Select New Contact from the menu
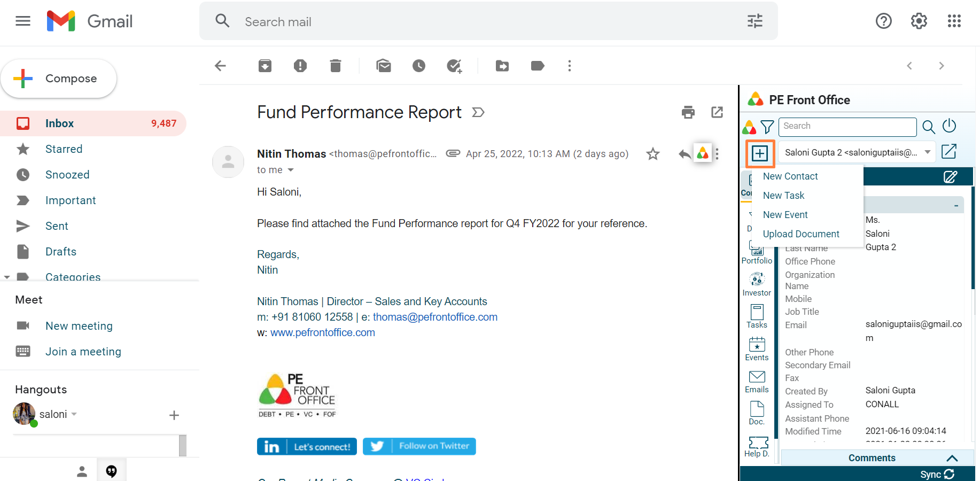Viewport: 980px width, 481px height. 790,176
